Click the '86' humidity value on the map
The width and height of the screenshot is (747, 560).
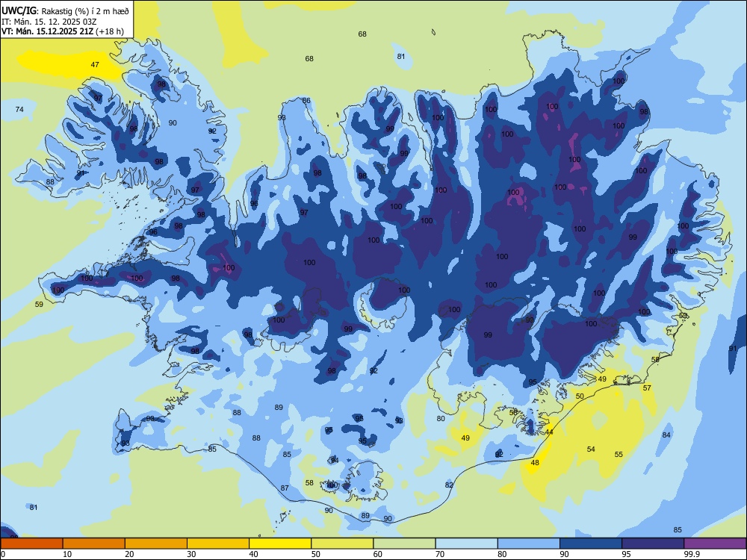(x=306, y=101)
